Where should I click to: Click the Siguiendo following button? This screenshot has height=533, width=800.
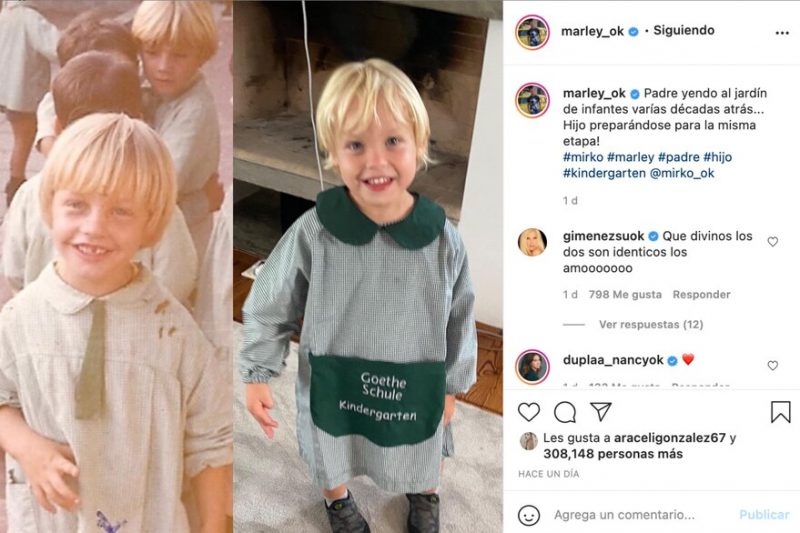[x=684, y=31]
